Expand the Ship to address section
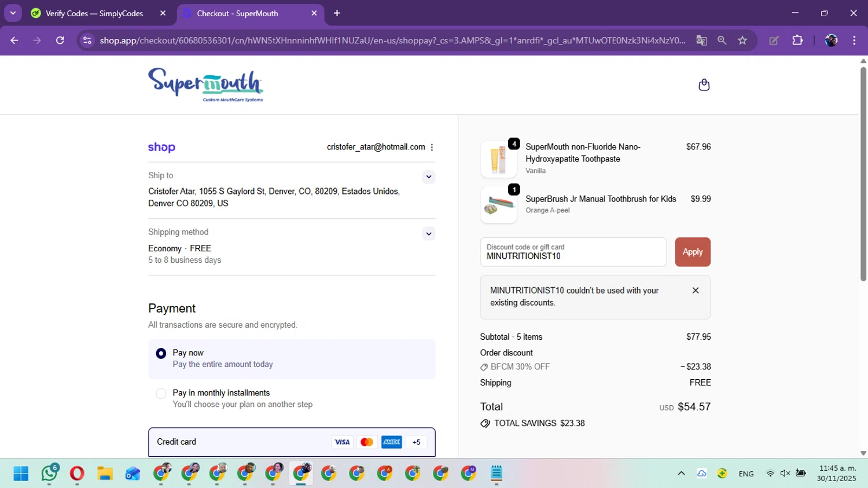This screenshot has width=868, height=488. (x=428, y=177)
